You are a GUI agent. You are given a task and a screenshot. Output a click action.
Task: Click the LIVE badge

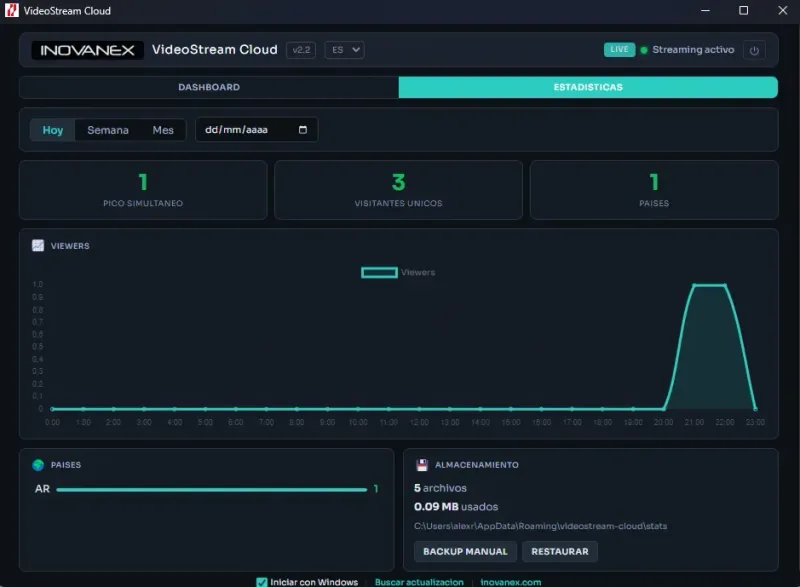click(x=619, y=49)
